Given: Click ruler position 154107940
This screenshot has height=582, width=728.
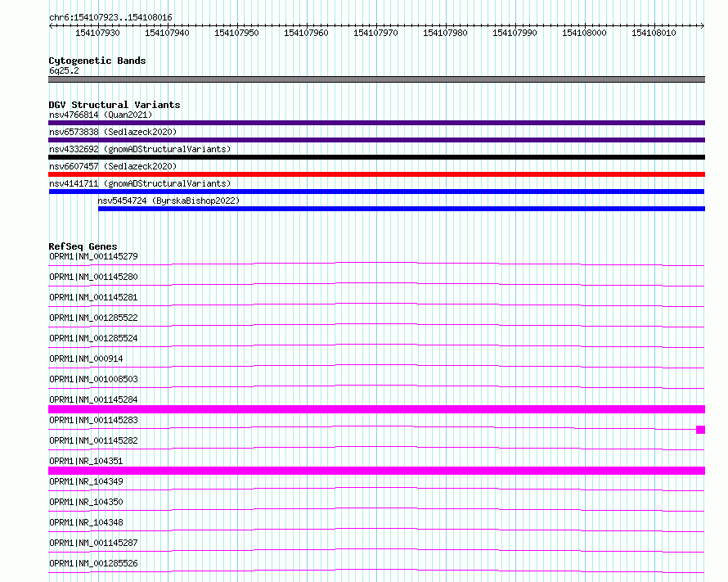Looking at the screenshot, I should coord(167,33).
